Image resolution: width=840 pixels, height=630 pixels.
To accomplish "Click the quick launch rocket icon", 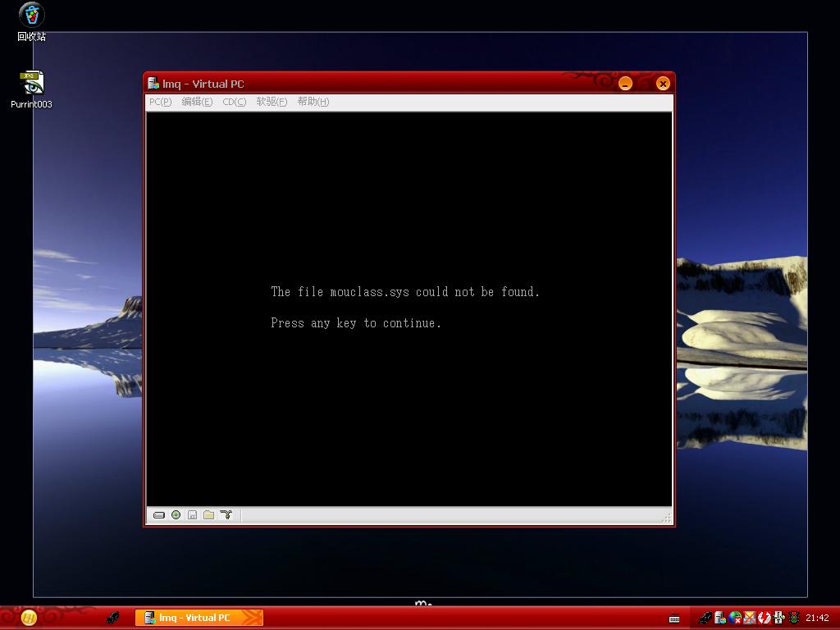I will [x=112, y=618].
